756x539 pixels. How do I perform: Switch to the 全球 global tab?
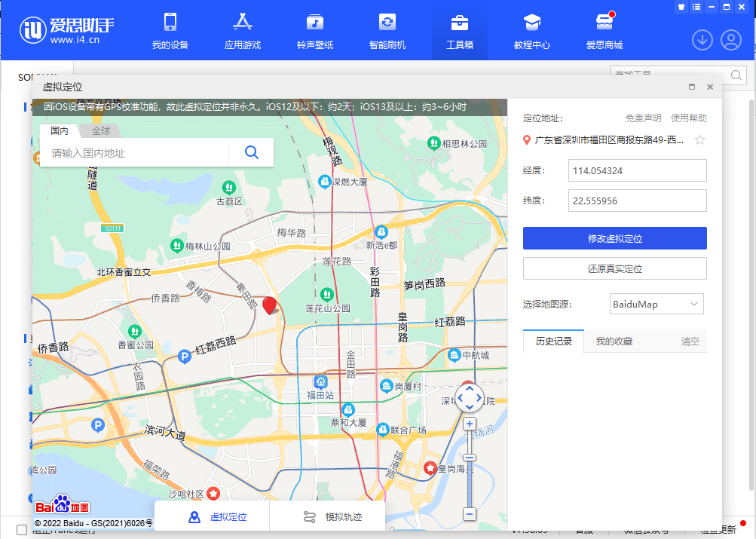[101, 130]
